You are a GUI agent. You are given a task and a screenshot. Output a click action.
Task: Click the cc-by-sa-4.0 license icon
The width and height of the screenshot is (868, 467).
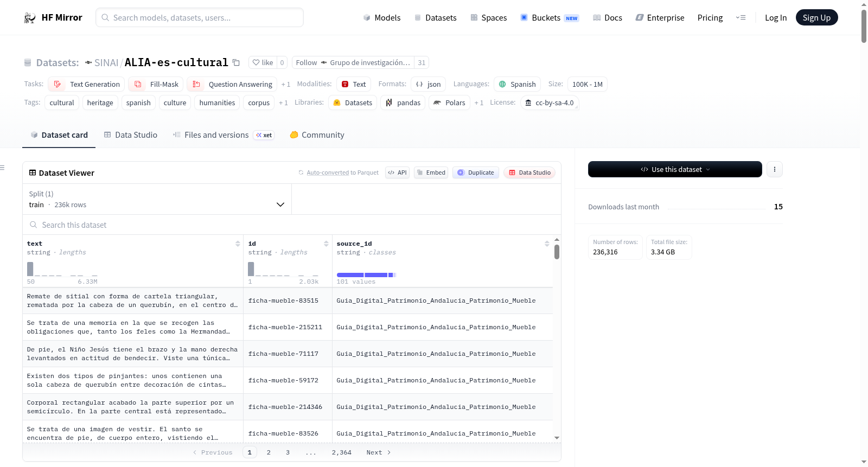tap(528, 103)
